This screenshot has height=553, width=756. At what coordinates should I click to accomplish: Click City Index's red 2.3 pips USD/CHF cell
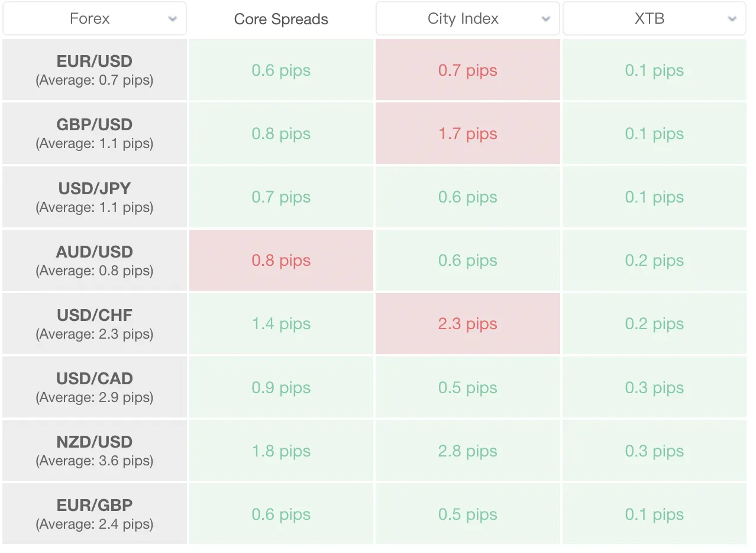(x=468, y=323)
